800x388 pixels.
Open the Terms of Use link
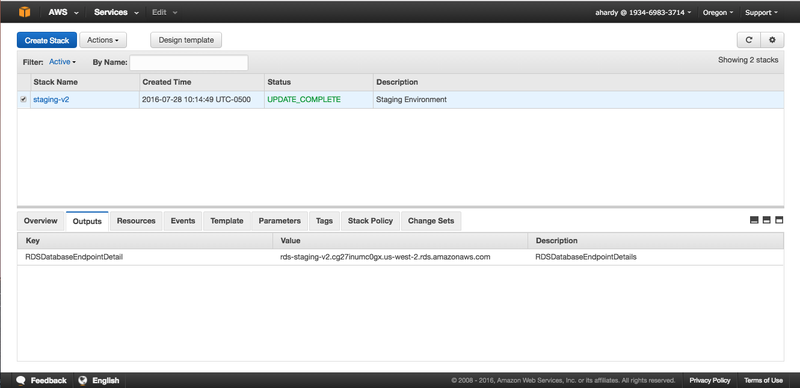pos(763,380)
